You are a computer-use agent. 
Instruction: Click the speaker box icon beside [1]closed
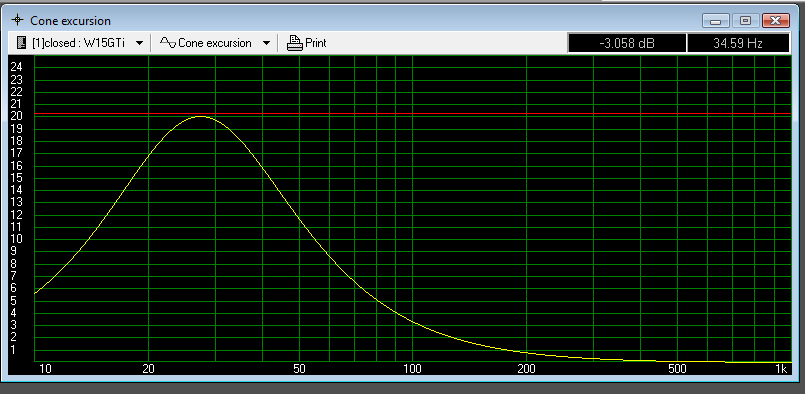(x=22, y=43)
